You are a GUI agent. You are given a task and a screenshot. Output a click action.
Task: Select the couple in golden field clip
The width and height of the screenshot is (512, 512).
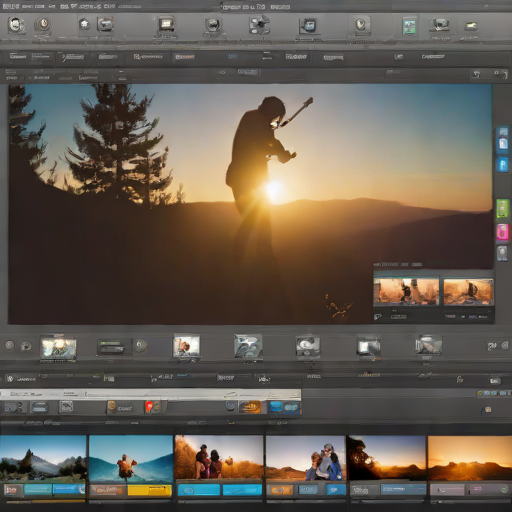click(219, 457)
